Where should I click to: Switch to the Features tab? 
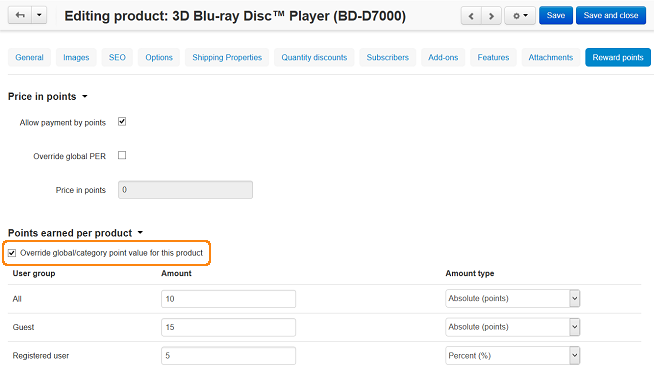[493, 57]
